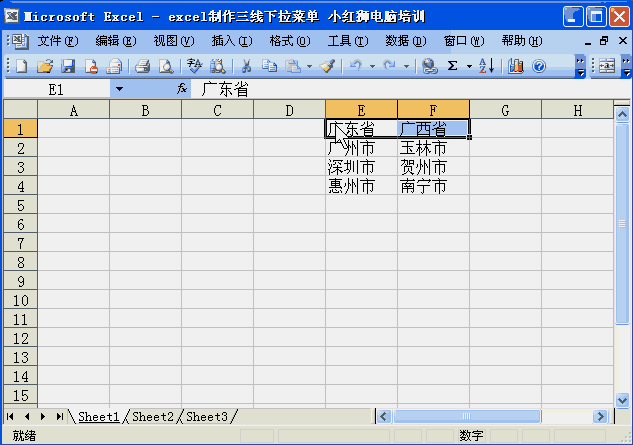Open the 视图 menu
Screen dimensions: 633x445
coord(174,41)
